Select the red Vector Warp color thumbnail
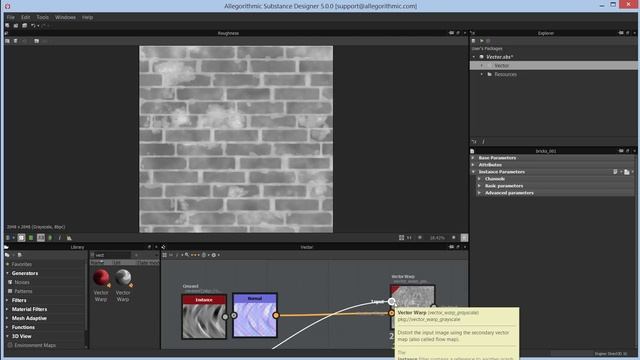This screenshot has height=360, width=640. click(x=101, y=278)
